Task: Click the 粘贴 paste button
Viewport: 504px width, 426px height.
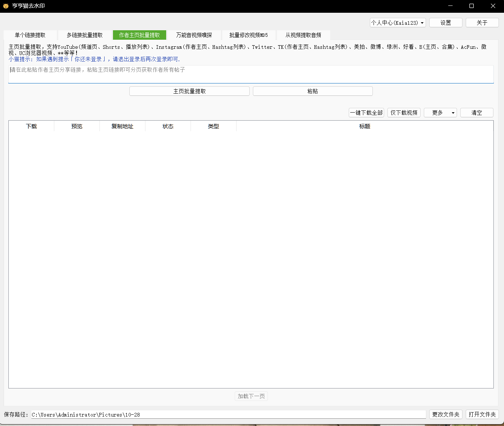Action: click(x=313, y=91)
